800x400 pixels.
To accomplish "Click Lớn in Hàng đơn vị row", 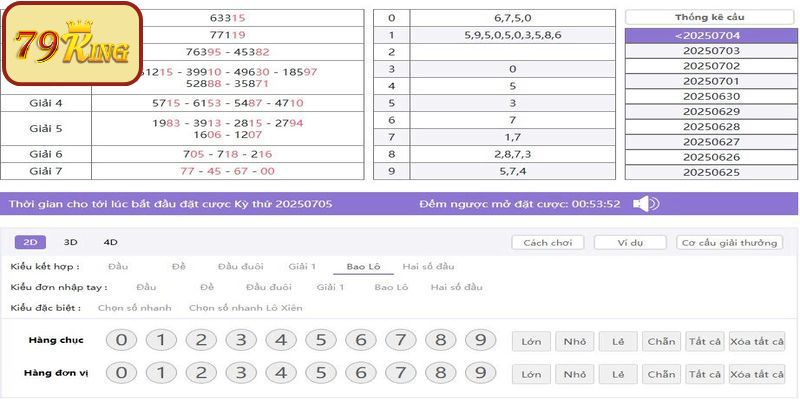I will pyautogui.click(x=531, y=374).
